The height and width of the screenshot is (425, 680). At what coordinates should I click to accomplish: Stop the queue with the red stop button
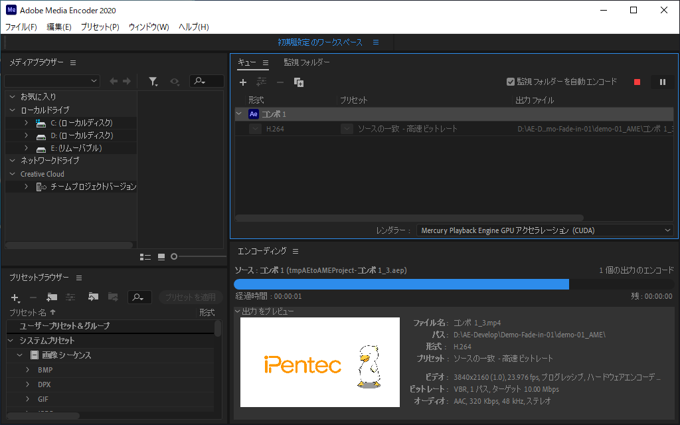click(x=637, y=82)
